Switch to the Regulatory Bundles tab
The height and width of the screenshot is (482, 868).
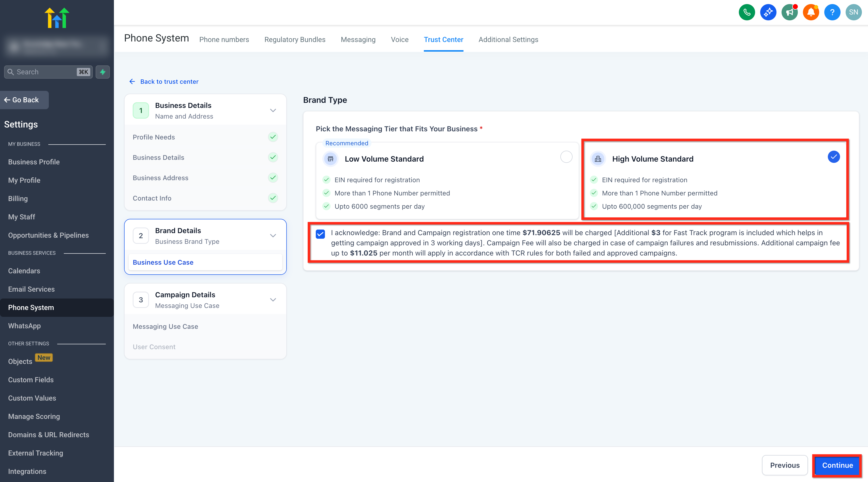click(x=295, y=40)
